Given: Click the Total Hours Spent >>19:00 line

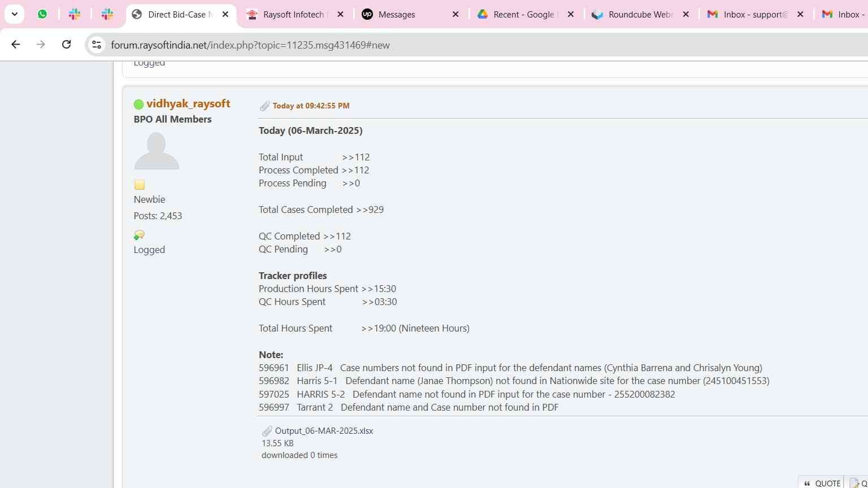Looking at the screenshot, I should pos(364,328).
